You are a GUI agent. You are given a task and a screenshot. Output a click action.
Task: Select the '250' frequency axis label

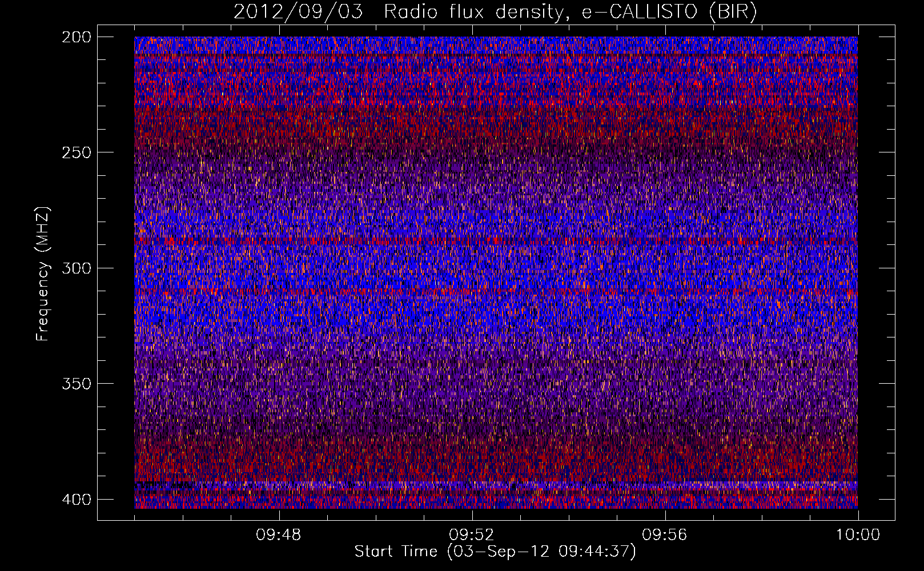click(x=76, y=152)
